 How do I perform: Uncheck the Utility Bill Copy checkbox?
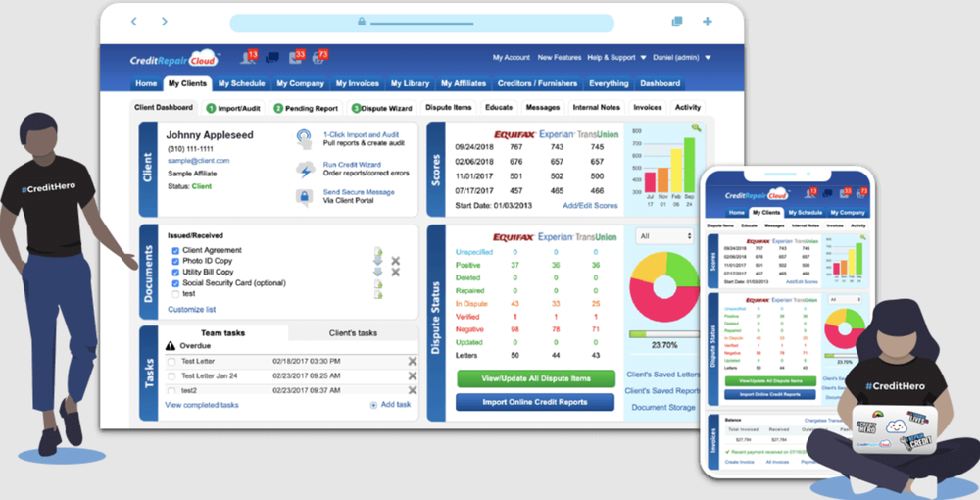click(175, 273)
